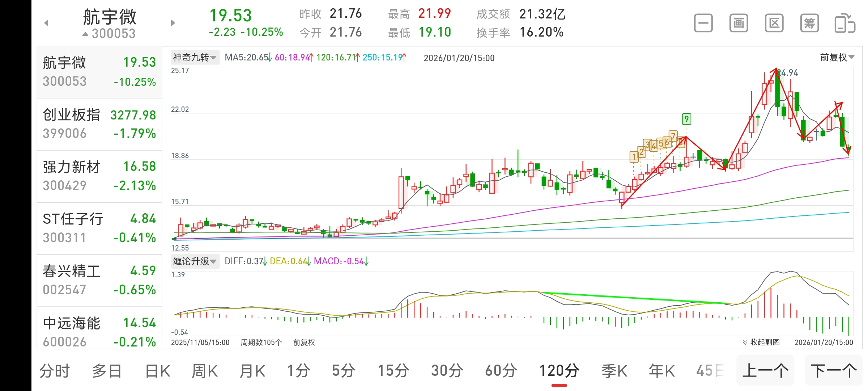This screenshot has width=868, height=391.
Task: Go to next stock with right arrow
Action: (173, 23)
